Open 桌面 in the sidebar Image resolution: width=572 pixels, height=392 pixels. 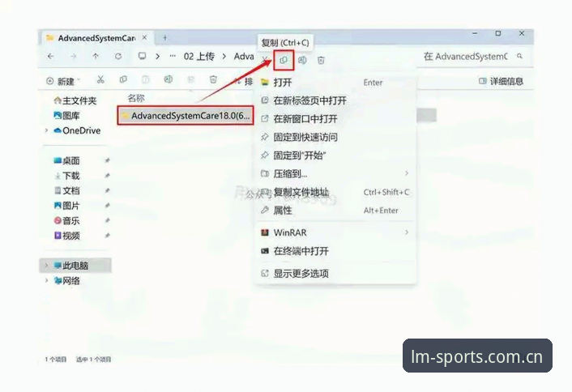[66, 160]
